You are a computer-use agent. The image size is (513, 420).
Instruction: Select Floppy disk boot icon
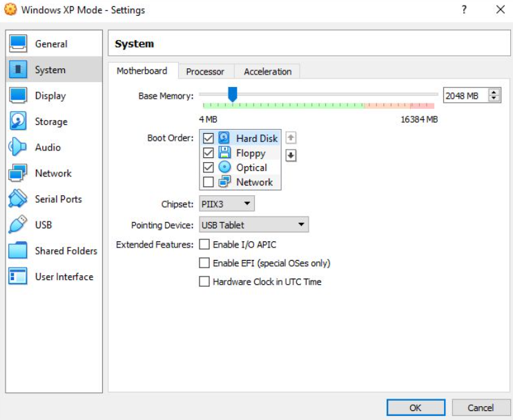224,152
